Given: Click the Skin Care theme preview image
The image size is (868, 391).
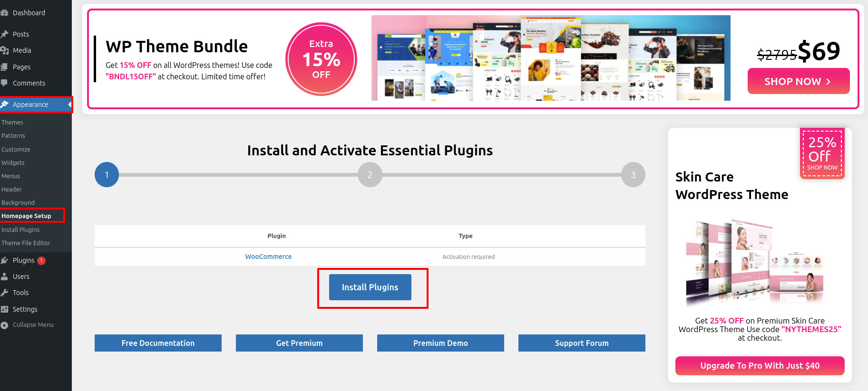Looking at the screenshot, I should point(755,263).
